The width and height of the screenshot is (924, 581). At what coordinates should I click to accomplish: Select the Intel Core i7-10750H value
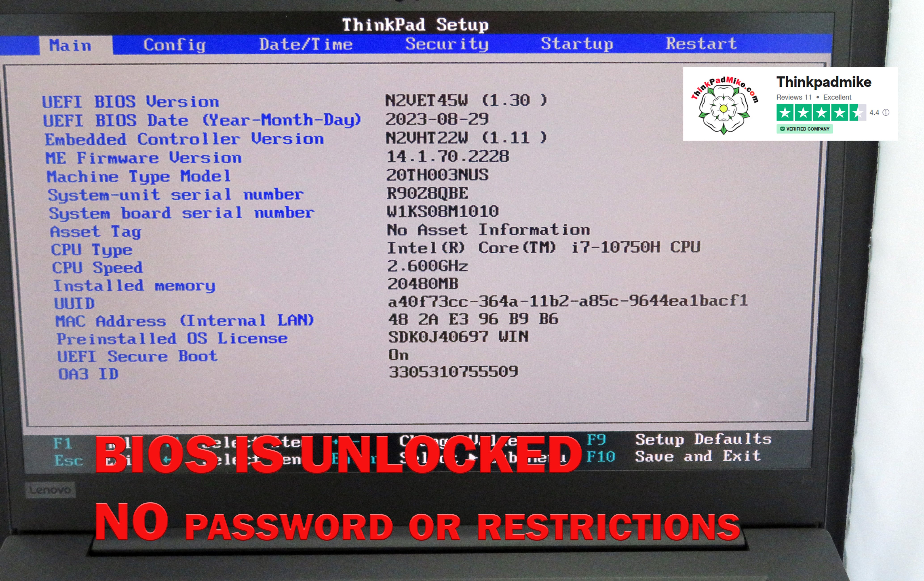point(544,247)
